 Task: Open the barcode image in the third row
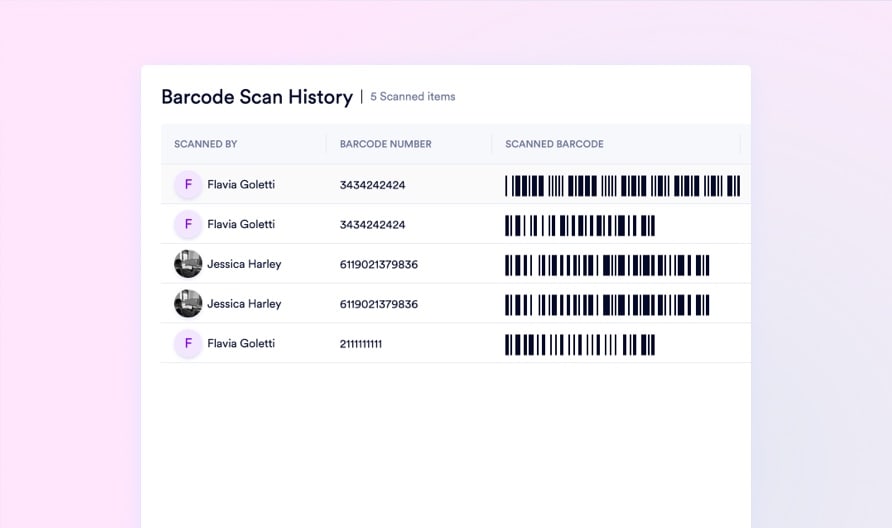pyautogui.click(x=607, y=266)
